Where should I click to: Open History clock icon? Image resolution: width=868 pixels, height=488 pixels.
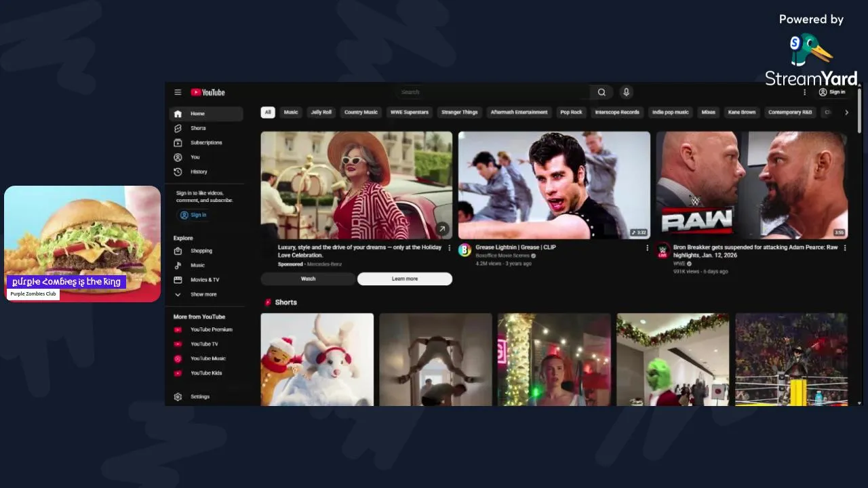[x=178, y=172]
